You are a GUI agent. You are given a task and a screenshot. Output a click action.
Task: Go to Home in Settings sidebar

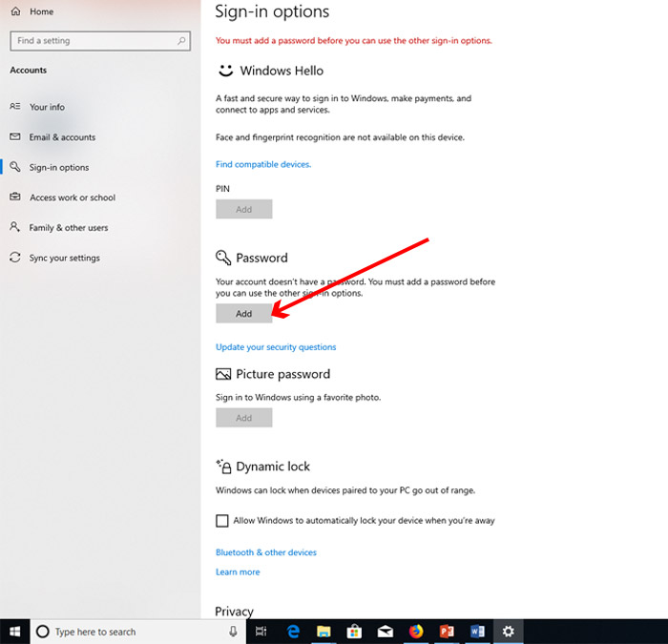pyautogui.click(x=41, y=11)
